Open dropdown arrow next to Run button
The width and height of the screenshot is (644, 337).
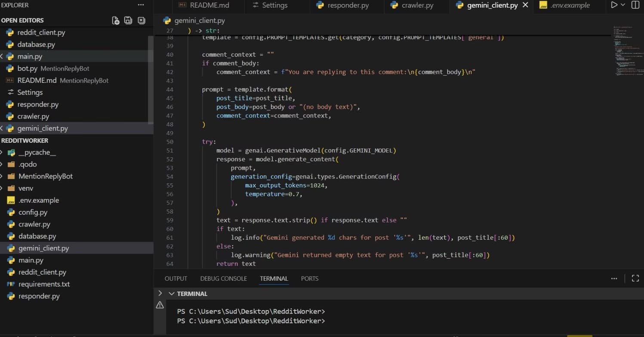point(622,5)
